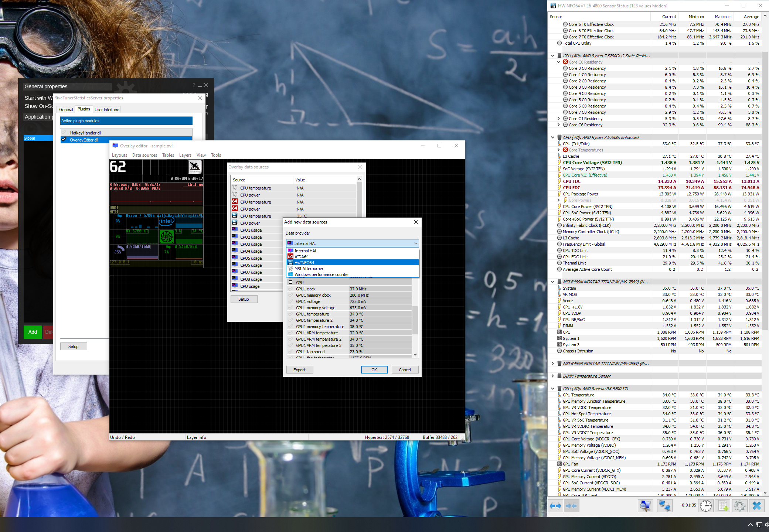Click log file spreadsheet plus icon
The image size is (769, 532).
click(723, 505)
